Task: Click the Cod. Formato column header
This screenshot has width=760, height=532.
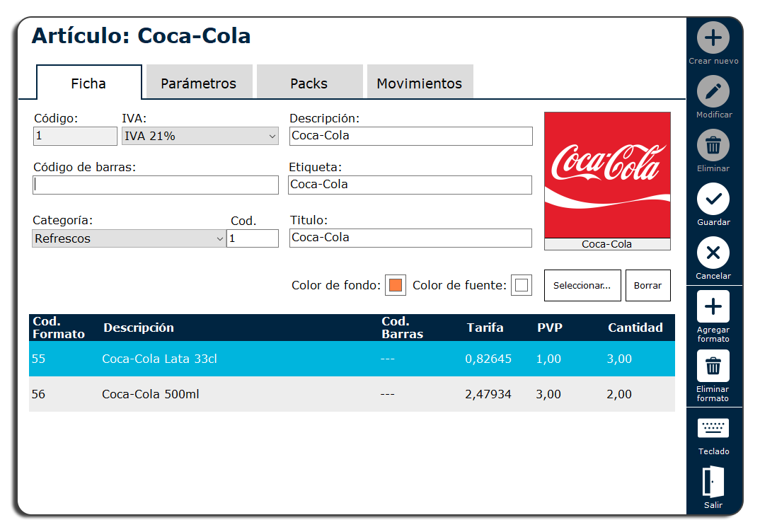Action: 59,328
